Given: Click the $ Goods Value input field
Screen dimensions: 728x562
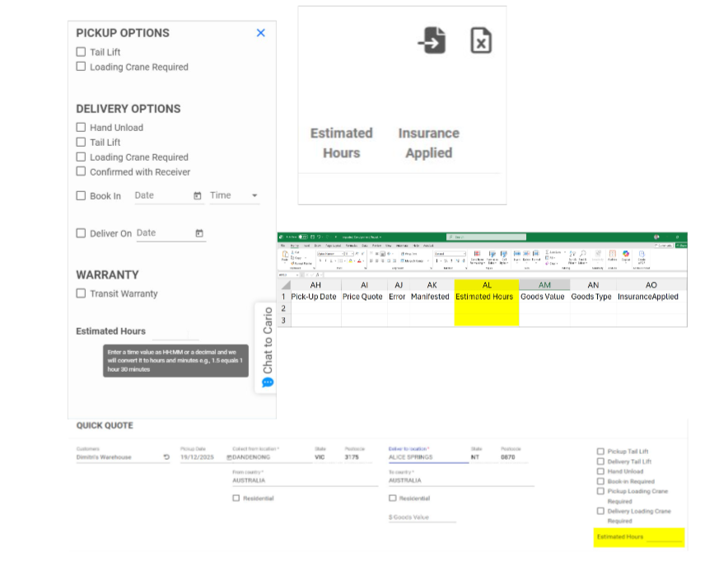Looking at the screenshot, I should click(x=422, y=518).
